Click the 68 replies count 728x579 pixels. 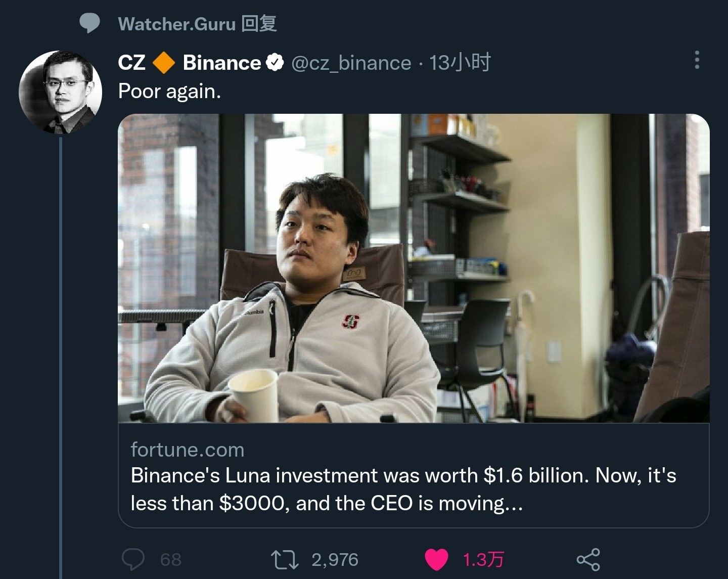(170, 559)
